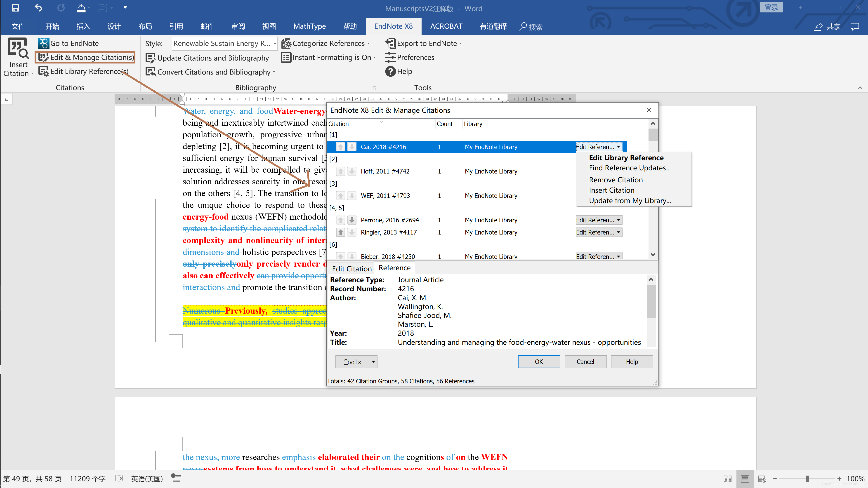Toggle Instant Formatting is On option
The height and width of the screenshot is (488, 868).
[332, 58]
